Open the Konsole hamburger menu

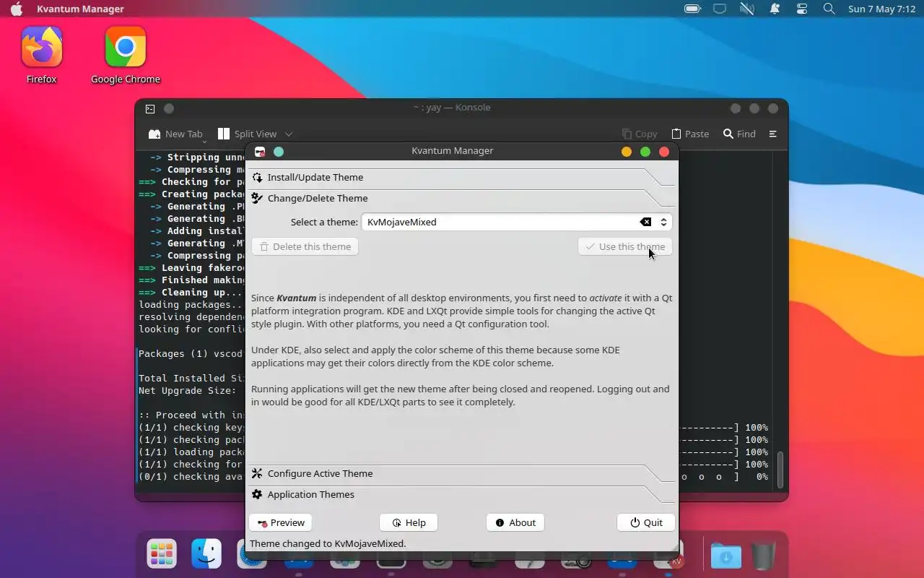(773, 134)
